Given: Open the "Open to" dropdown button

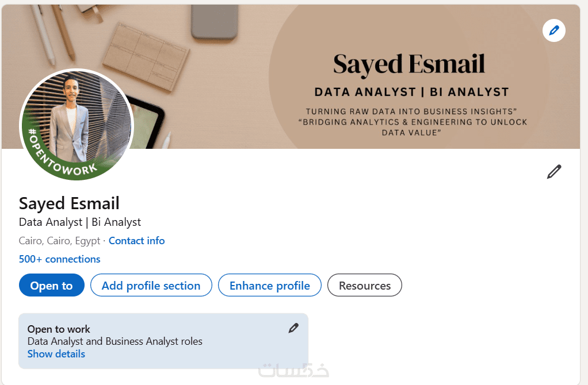Looking at the screenshot, I should click(x=52, y=286).
